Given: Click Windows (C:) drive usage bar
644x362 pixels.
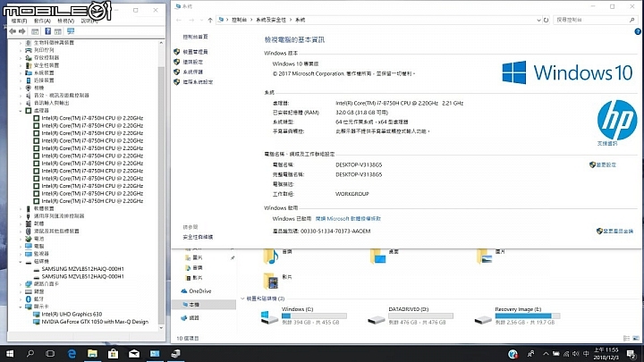Looking at the screenshot, I should [314, 316].
